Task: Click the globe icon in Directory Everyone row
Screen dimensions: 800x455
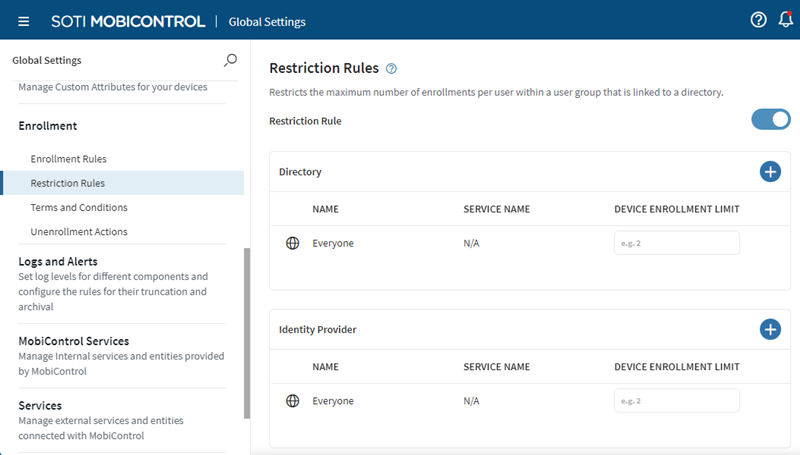Action: [x=293, y=243]
